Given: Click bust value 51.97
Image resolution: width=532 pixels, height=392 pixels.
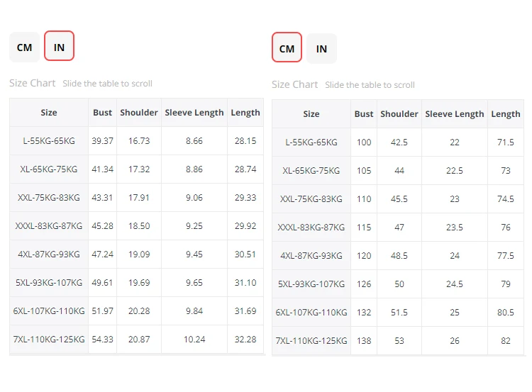Looking at the screenshot, I should (x=102, y=311).
